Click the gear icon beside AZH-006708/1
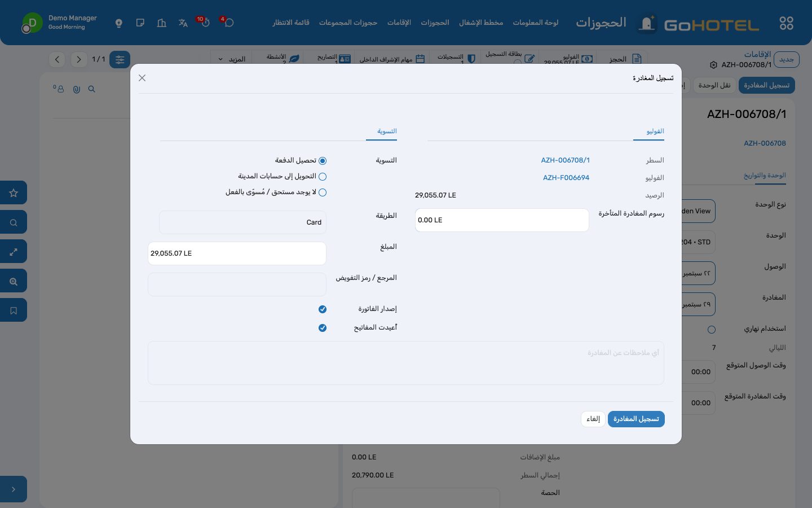 tap(713, 65)
